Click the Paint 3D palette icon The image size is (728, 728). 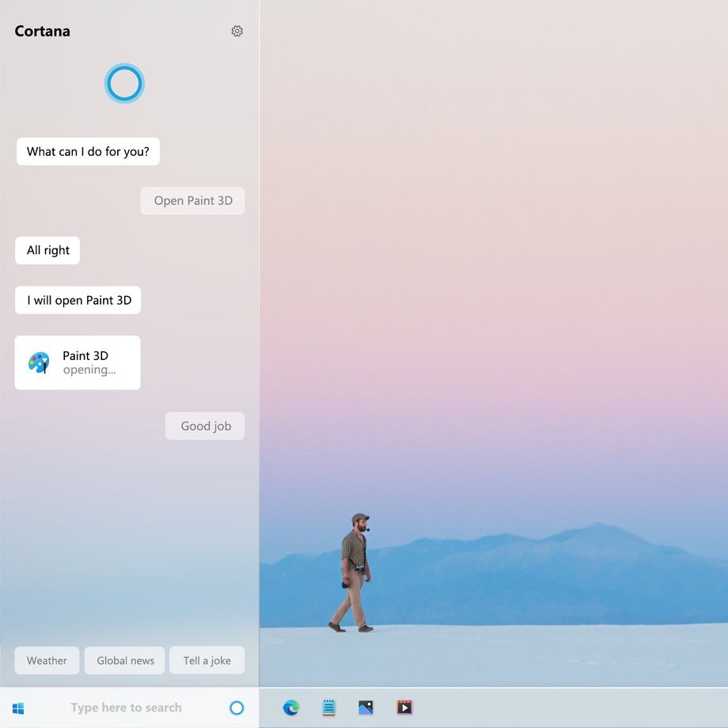pyautogui.click(x=39, y=362)
